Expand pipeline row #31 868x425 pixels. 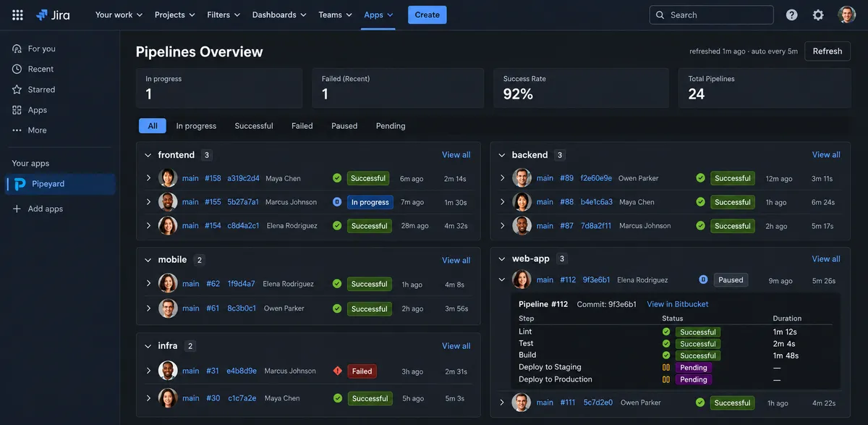pos(148,371)
